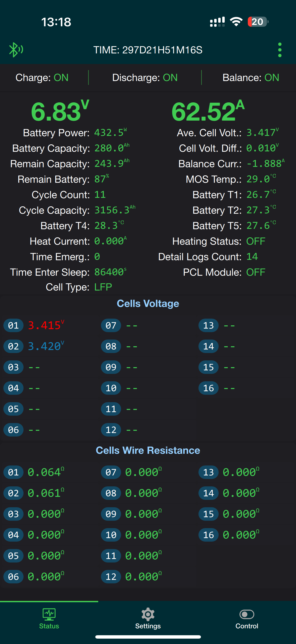
Task: Tap wire resistance badge 01
Action: 13,472
